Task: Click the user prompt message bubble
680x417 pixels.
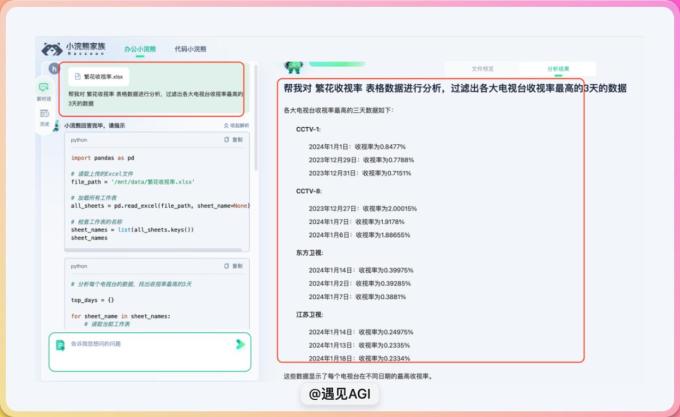Action: [x=151, y=89]
